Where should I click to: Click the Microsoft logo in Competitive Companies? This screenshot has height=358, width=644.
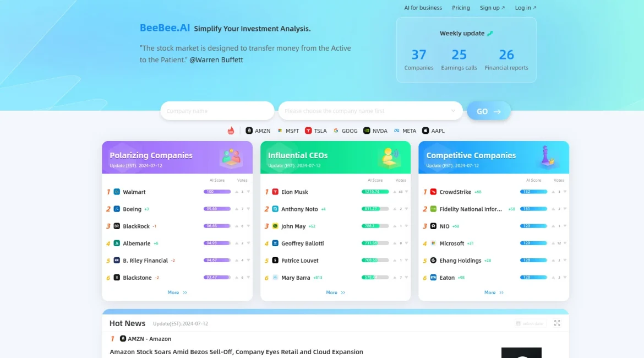433,243
